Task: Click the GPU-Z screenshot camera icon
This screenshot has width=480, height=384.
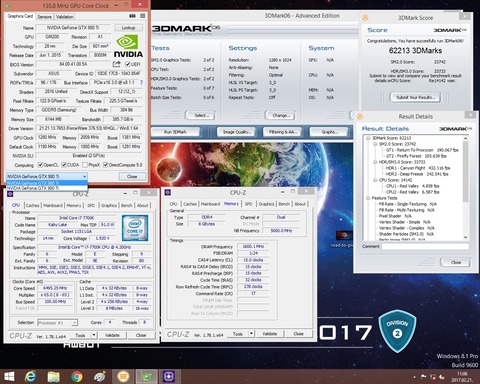Action: point(132,16)
